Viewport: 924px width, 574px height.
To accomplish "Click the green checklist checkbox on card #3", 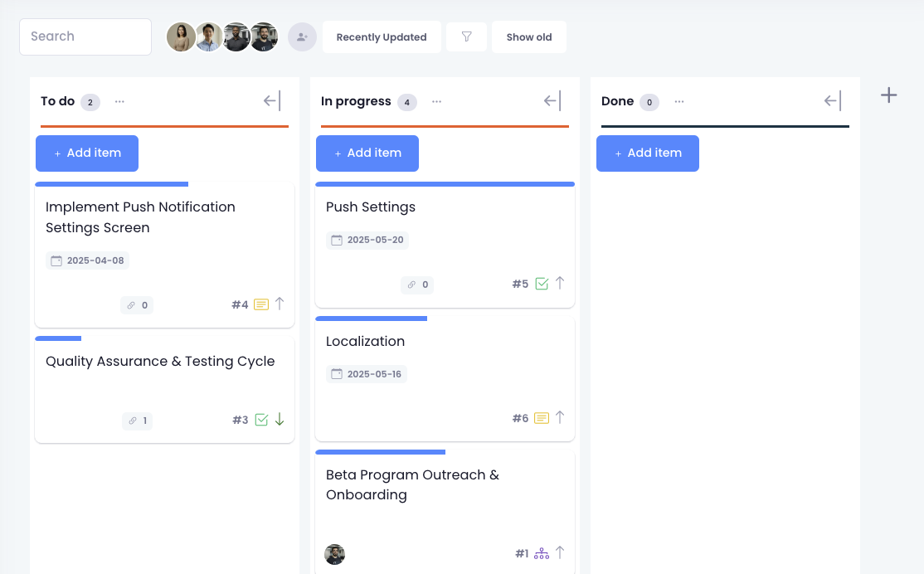I will (x=261, y=419).
